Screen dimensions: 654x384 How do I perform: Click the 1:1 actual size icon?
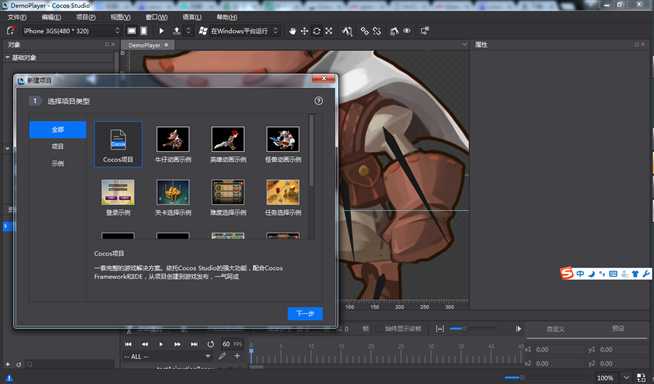pyautogui.click(x=641, y=378)
